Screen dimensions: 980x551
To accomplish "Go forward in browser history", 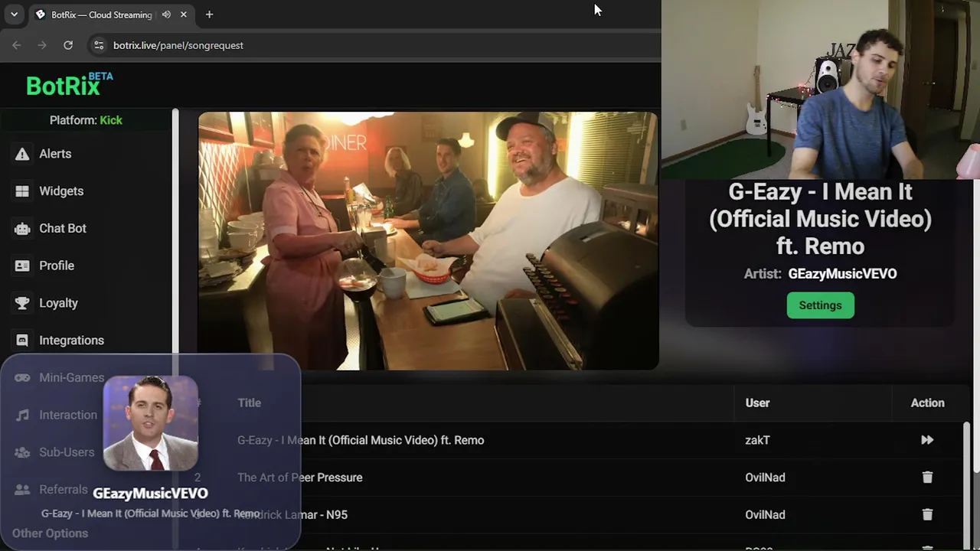I will [42, 45].
